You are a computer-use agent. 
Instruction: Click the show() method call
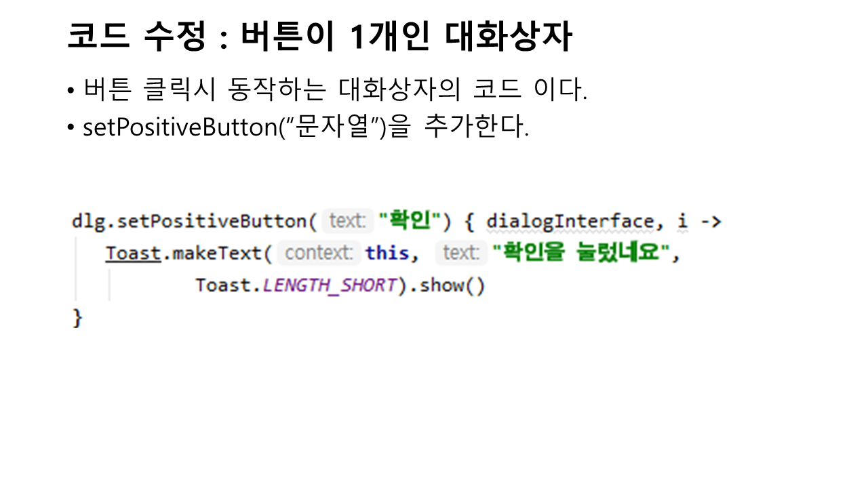[x=452, y=285]
